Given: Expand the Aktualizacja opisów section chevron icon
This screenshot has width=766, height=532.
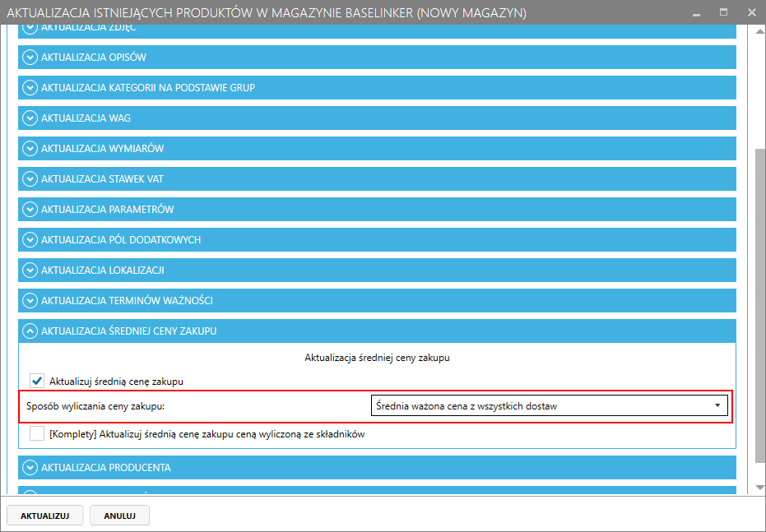Looking at the screenshot, I should pyautogui.click(x=30, y=58).
